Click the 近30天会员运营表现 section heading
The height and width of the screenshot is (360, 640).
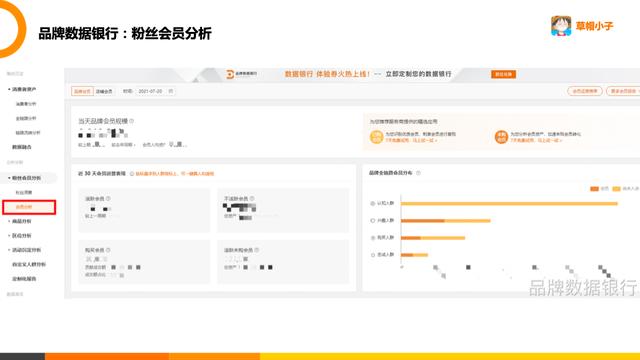(102, 174)
